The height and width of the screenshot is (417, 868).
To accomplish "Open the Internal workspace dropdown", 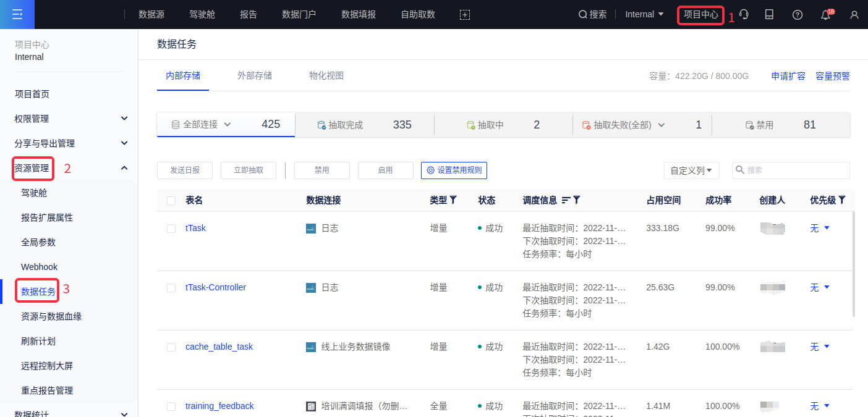I will (644, 14).
